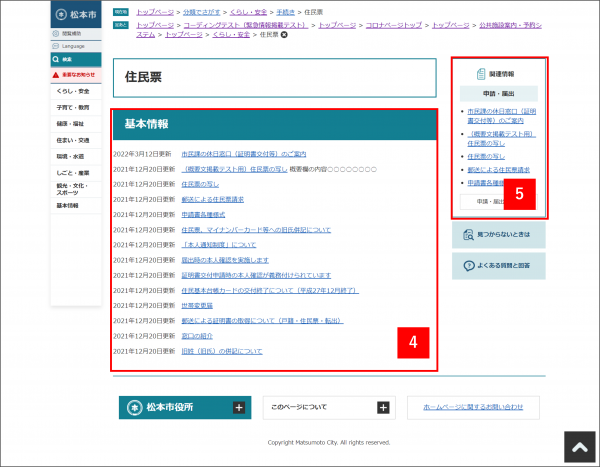This screenshot has height=467, width=600.
Task: Open よくある質問と回答 FAQ button
Action: point(498,266)
